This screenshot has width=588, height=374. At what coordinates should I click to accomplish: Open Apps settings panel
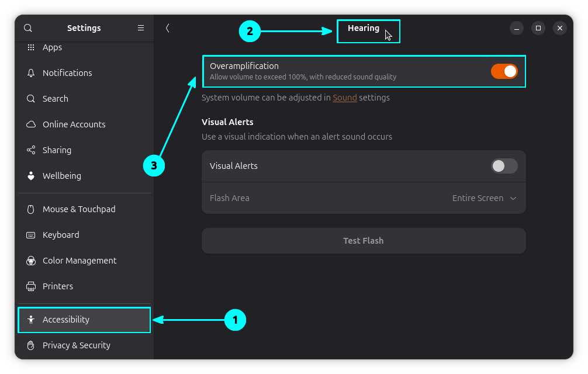[x=84, y=47]
